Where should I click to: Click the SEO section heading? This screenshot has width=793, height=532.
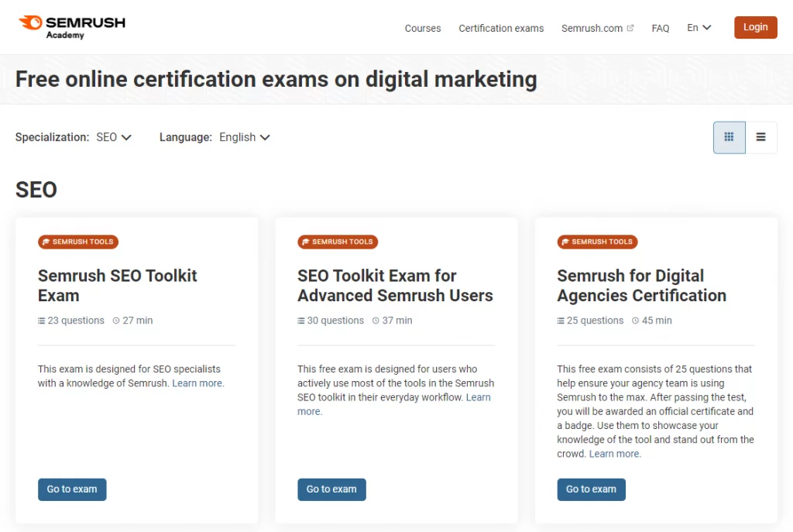point(36,190)
